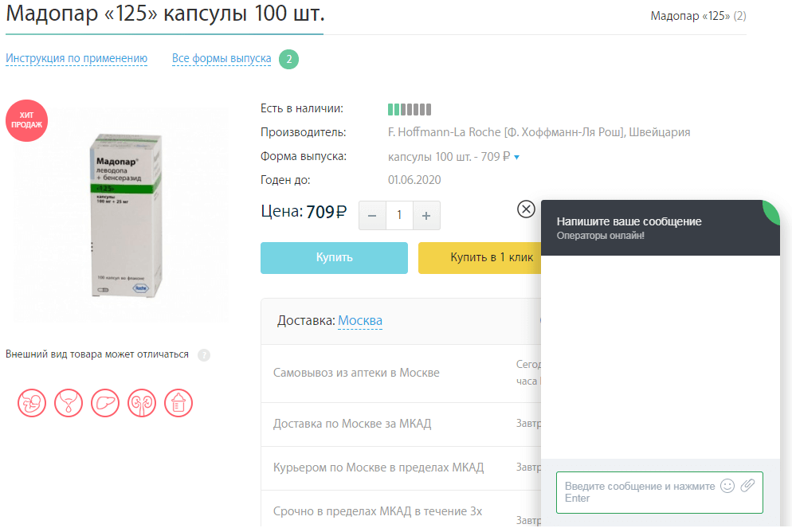792x532 pixels.
Task: Click the pregnancy (fetus) warning icon
Action: (x=32, y=403)
